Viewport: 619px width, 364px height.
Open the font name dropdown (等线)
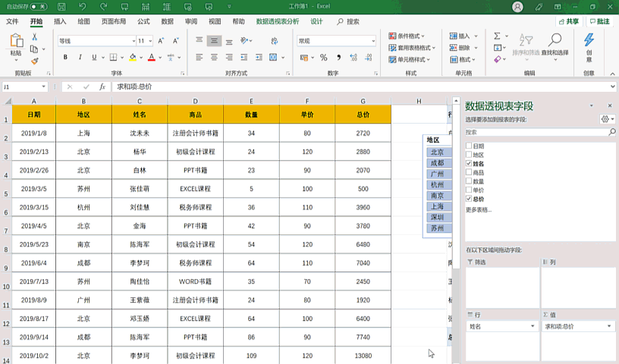tap(133, 41)
